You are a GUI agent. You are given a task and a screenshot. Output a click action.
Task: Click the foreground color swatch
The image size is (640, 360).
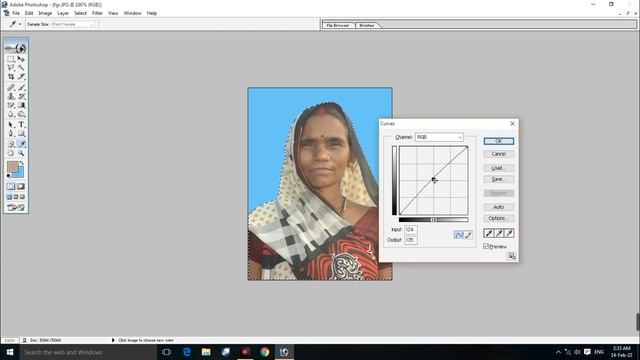(x=12, y=166)
